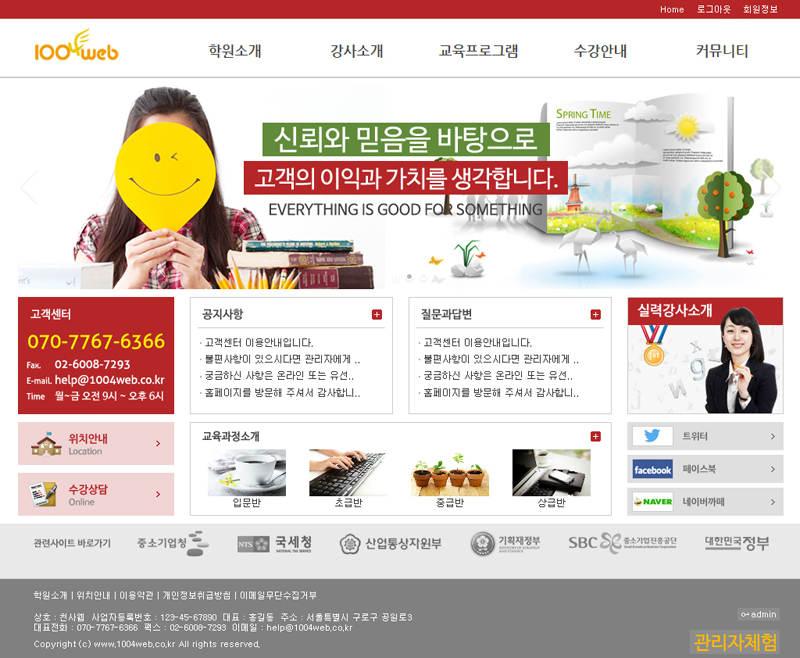Click the 수강상담 online consultation icon
This screenshot has height=658, width=800.
tap(43, 494)
